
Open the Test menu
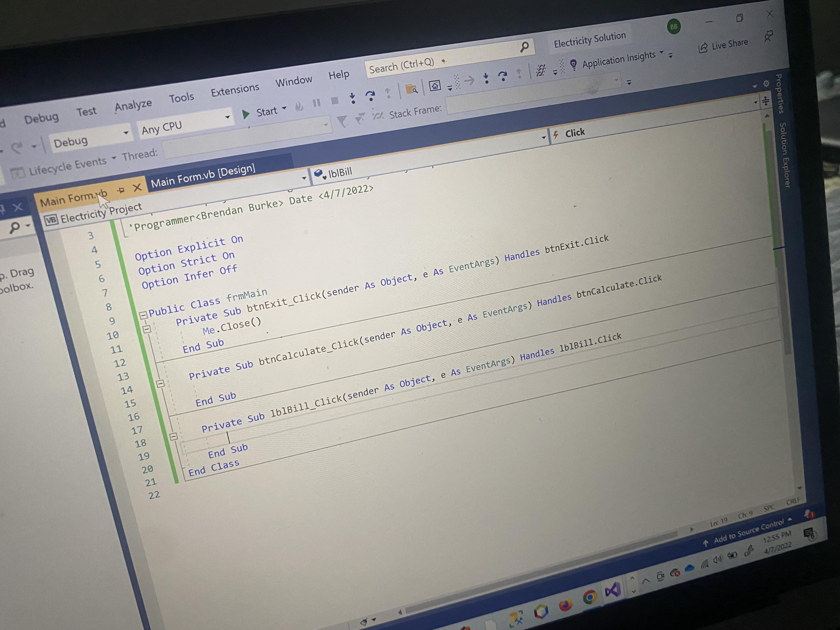87,111
